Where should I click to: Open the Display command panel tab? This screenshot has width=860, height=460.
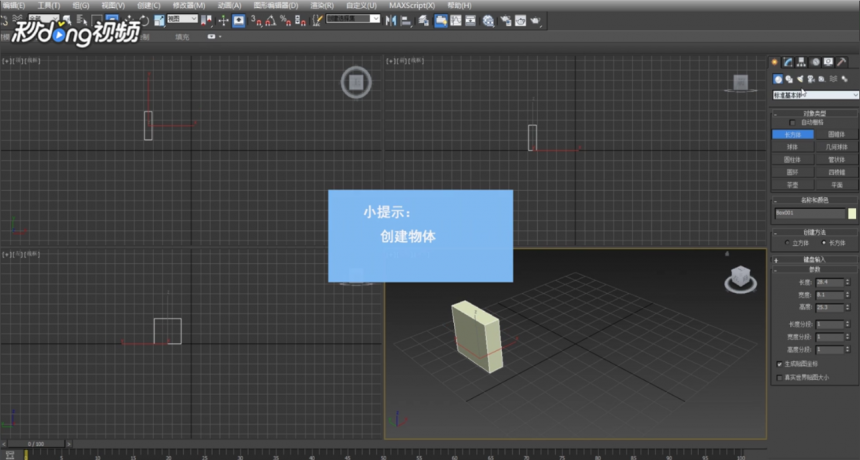pos(828,62)
